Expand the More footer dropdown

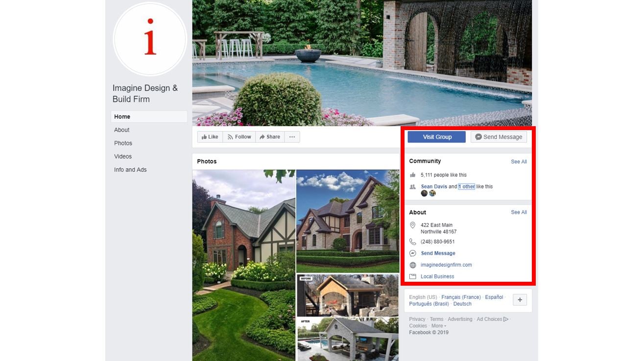click(438, 326)
